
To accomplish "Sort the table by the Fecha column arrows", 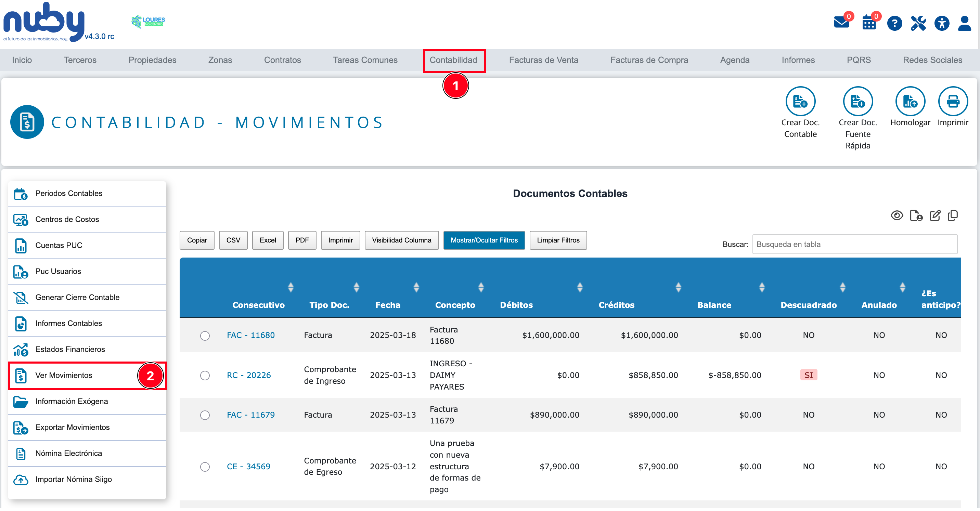I will [416, 287].
